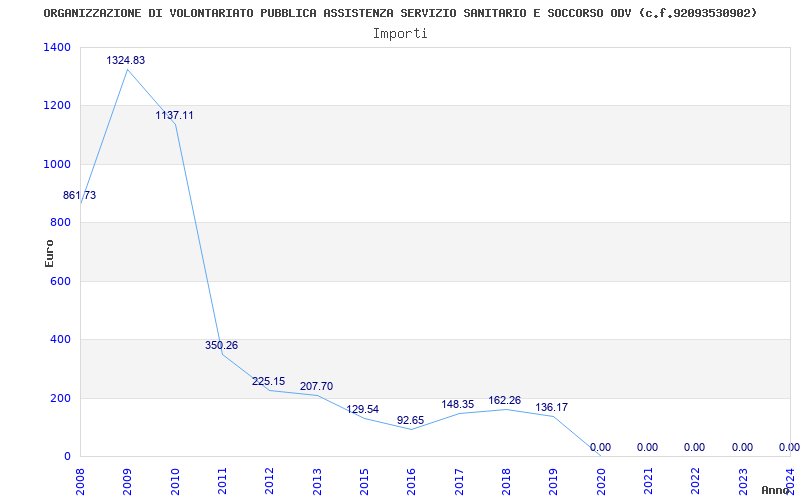Image resolution: width=800 pixels, height=500 pixels.
Task: Click the 0.00 label above 2022
Action: tap(694, 447)
